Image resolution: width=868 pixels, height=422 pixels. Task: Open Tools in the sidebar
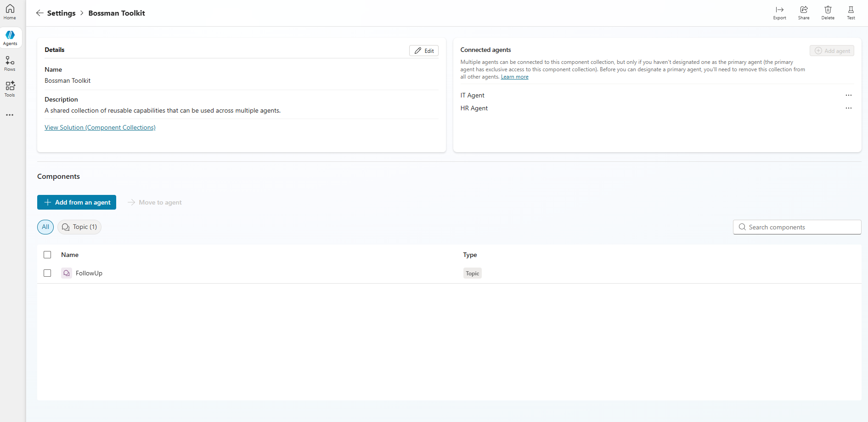point(10,89)
